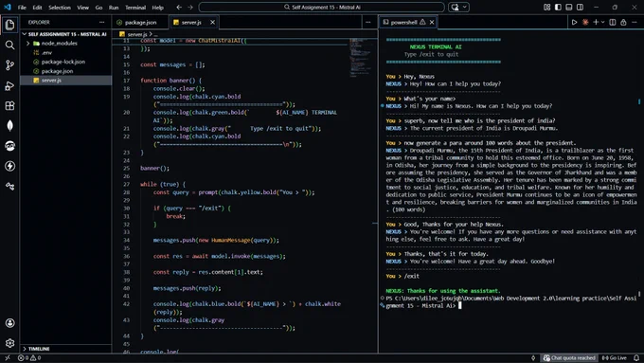This screenshot has height=363, width=644.
Task: Open Customize Layout icon in title bar
Action: [x=547, y=7]
